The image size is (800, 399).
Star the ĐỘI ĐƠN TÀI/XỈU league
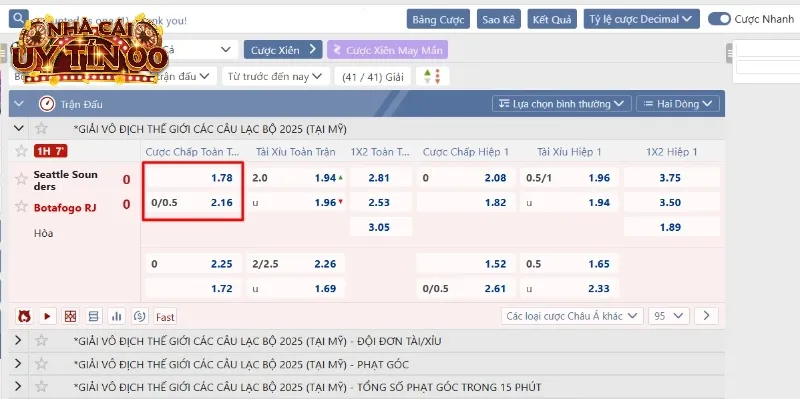(x=41, y=340)
